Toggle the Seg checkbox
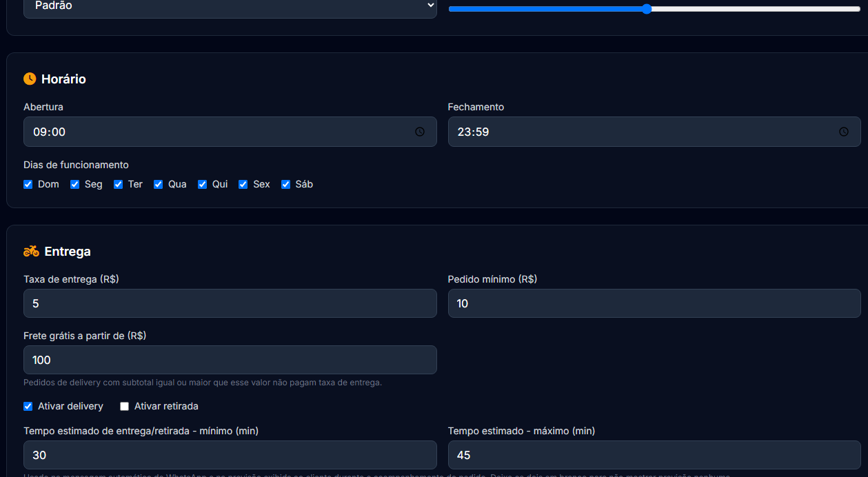 coord(74,184)
